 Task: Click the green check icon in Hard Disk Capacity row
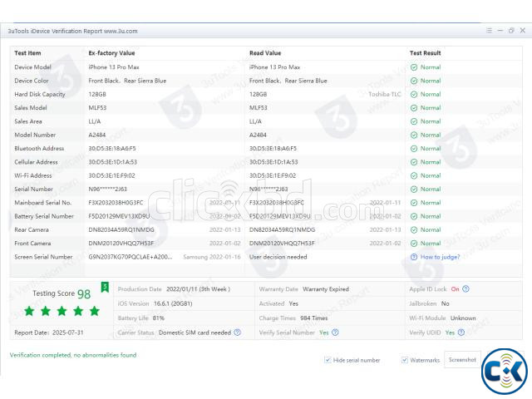(x=414, y=94)
